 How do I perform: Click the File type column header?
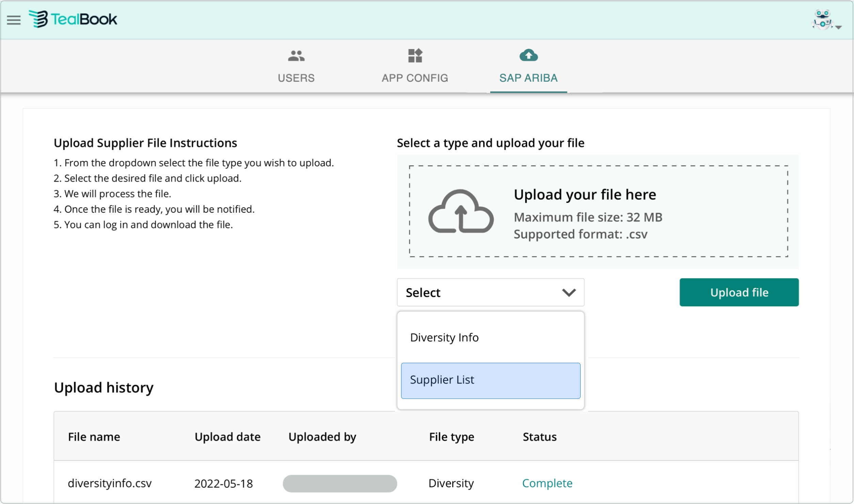click(452, 437)
